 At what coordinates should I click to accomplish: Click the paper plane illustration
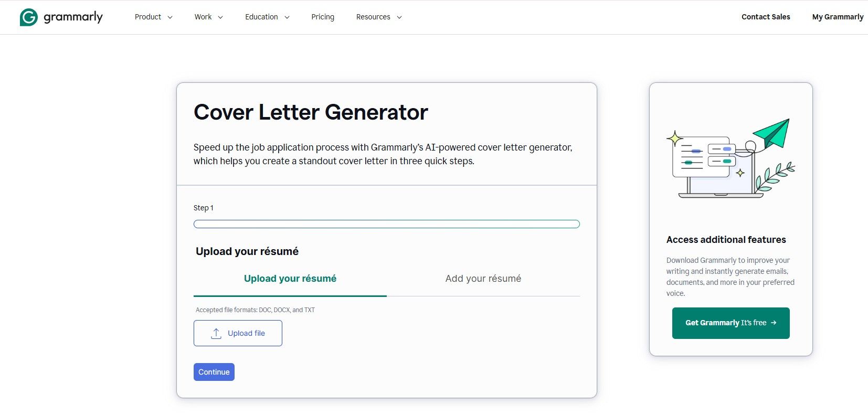[769, 132]
